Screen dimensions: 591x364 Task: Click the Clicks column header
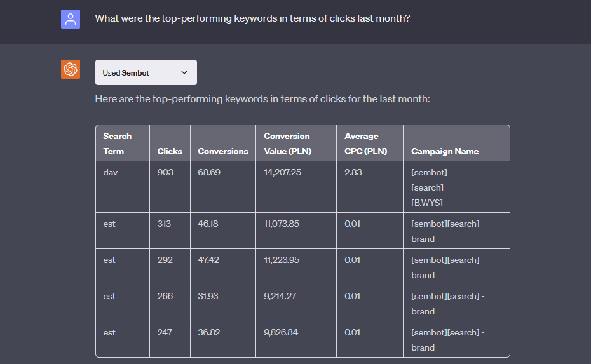[170, 151]
